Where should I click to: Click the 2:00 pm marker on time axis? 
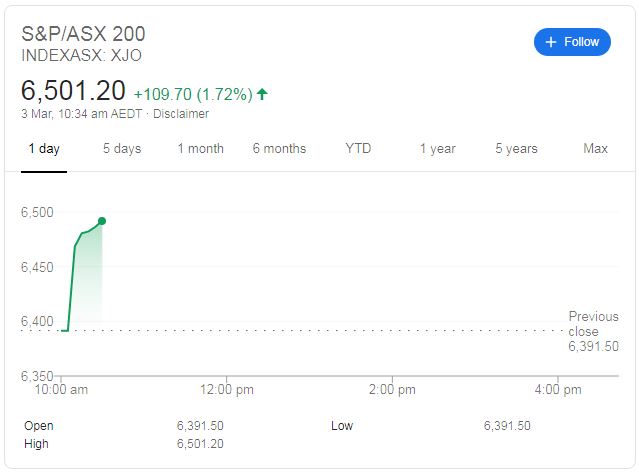[392, 390]
